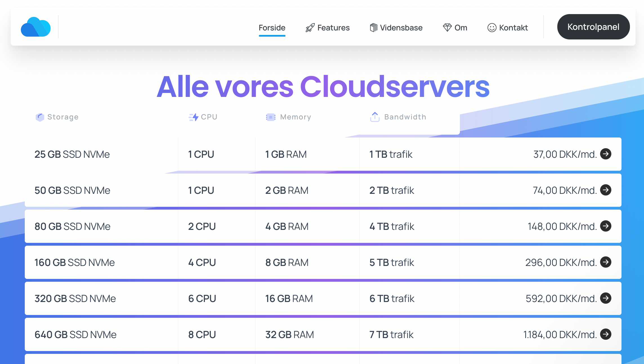Click the Storage cube icon
The height and width of the screenshot is (364, 644).
pyautogui.click(x=40, y=117)
